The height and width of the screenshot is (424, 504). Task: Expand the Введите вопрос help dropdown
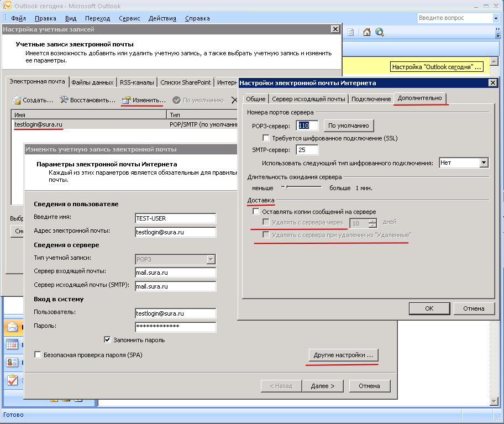click(496, 18)
